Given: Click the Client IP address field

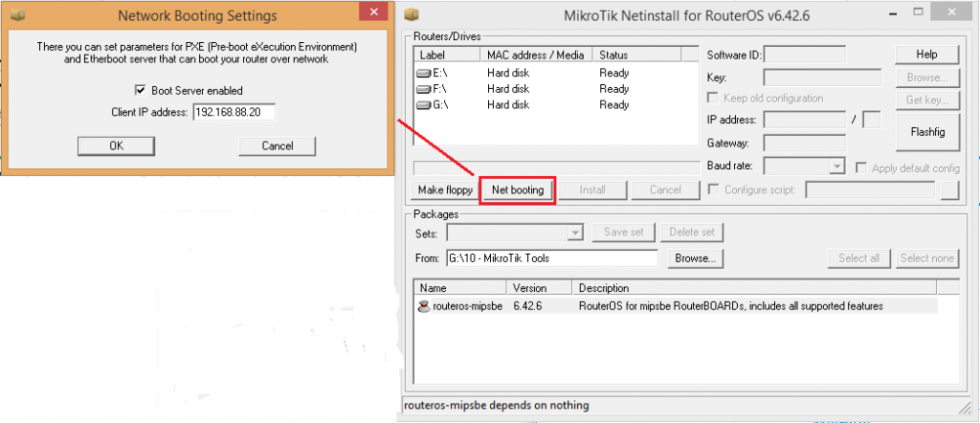Looking at the screenshot, I should 234,113.
